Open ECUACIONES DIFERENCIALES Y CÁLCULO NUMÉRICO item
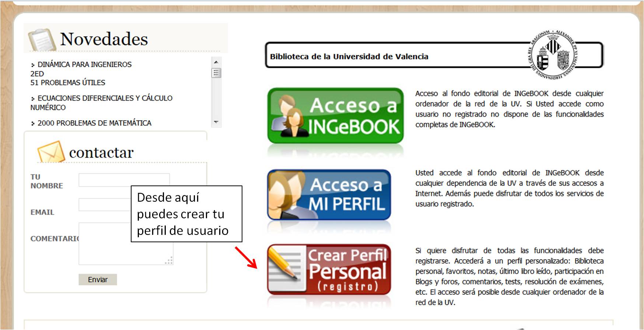Screen dimensions: 644x330 (102, 103)
